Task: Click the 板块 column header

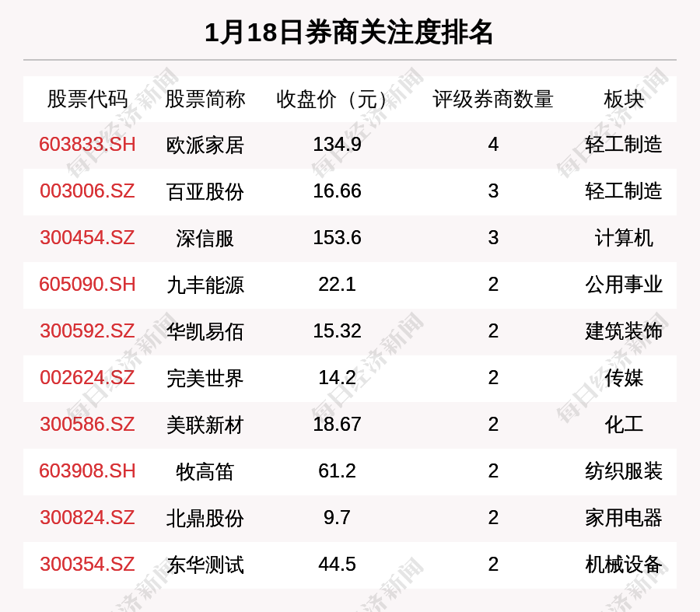Action: [624, 99]
